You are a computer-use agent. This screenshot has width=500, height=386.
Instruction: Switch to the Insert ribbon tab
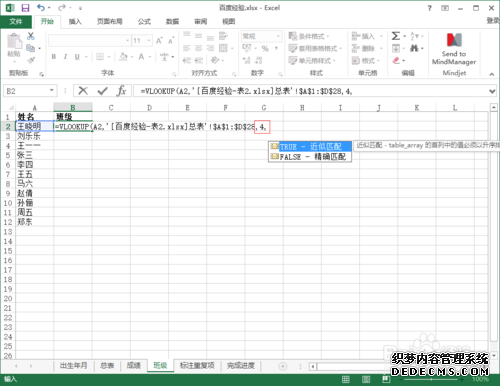click(75, 22)
